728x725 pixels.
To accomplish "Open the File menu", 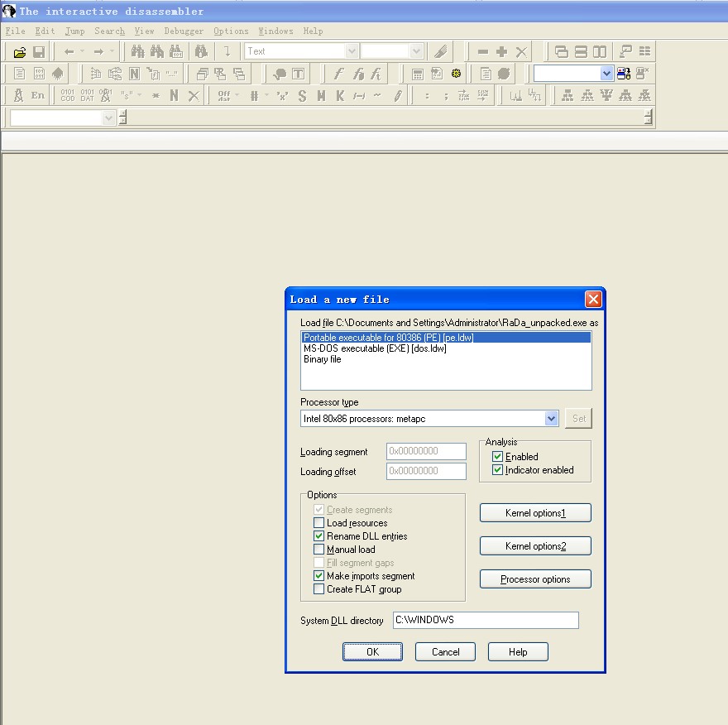I will pyautogui.click(x=16, y=31).
